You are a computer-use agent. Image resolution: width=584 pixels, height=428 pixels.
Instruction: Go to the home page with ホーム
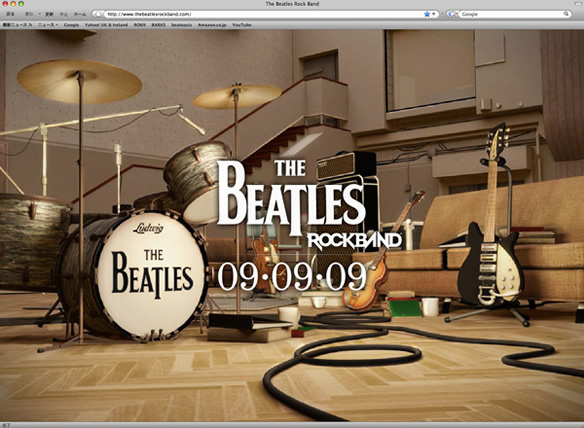(80, 14)
